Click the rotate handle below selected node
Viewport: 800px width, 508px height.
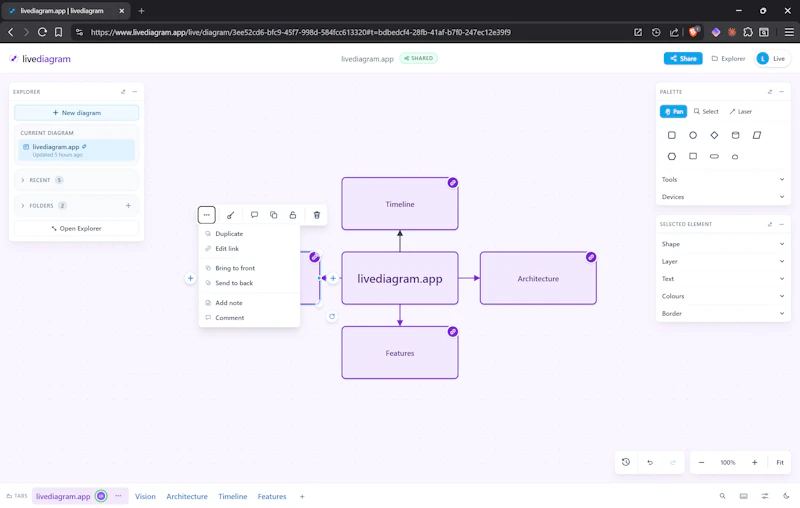click(332, 316)
